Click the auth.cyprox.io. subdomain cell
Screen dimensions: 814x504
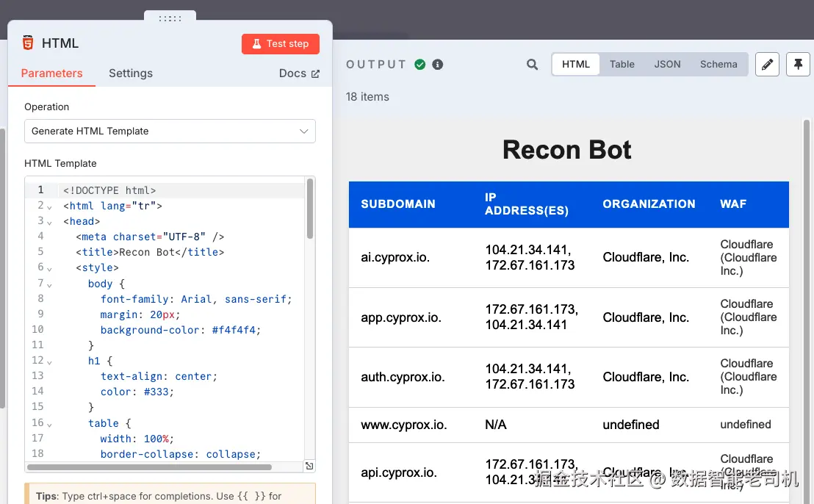(x=403, y=377)
